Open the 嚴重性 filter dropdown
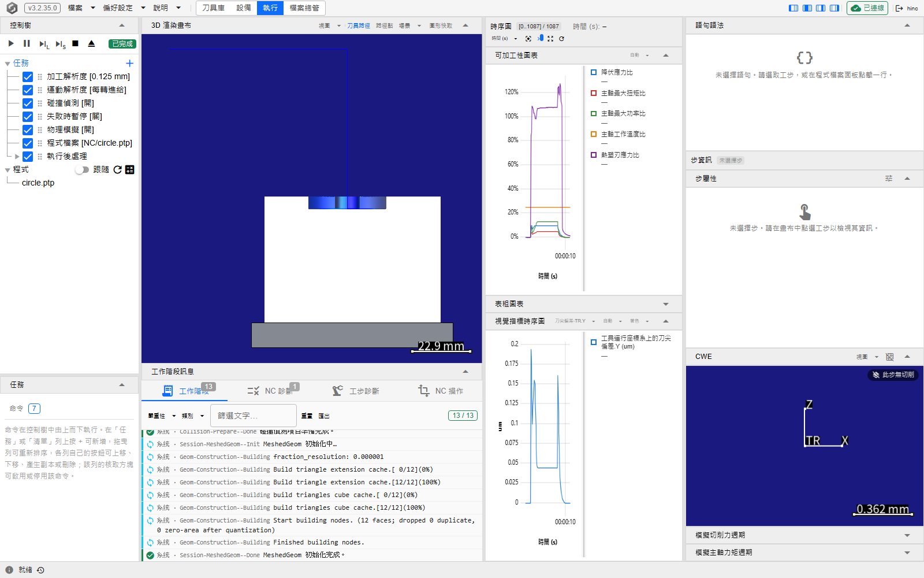Screen dimensions: 924x578 pyautogui.click(x=162, y=416)
